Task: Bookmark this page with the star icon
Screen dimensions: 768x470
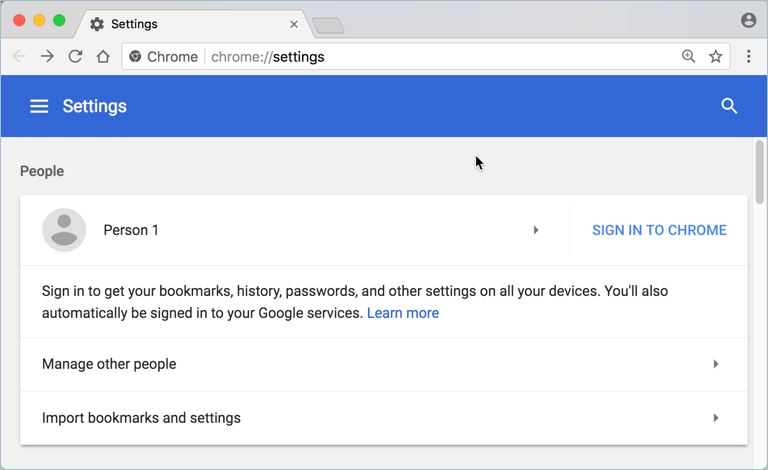Action: pyautogui.click(x=716, y=56)
